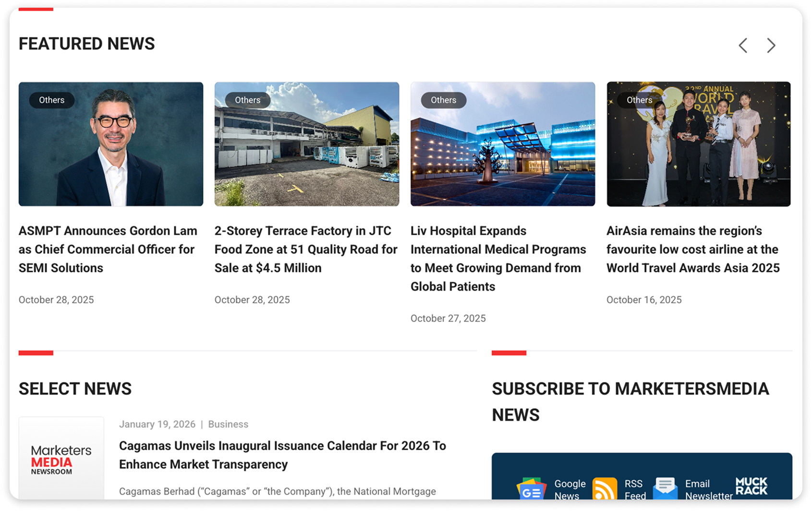Click the "Others" badge on the factory listing photo

(x=247, y=100)
